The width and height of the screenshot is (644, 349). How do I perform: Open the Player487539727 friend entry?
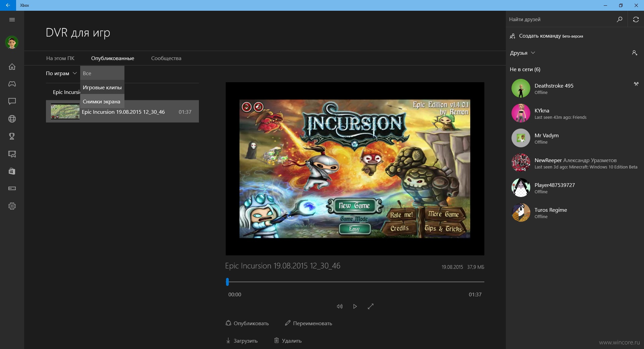pyautogui.click(x=575, y=188)
